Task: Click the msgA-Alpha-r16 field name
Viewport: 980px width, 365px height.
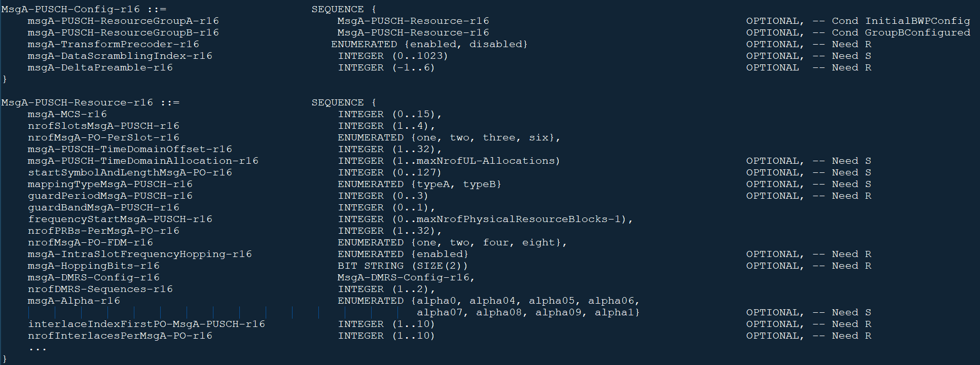Action: tap(74, 301)
